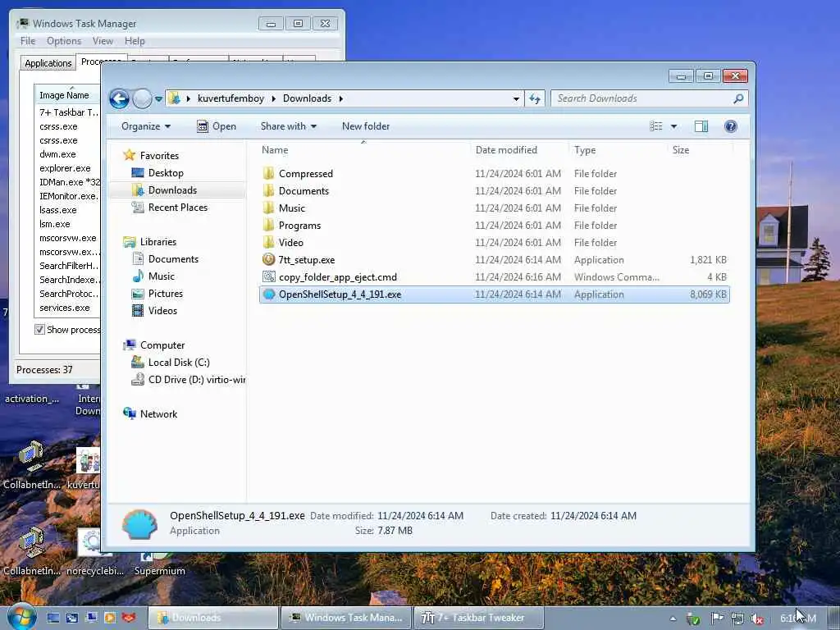Screen dimensions: 840x630
Task: Open File menu in Task Manager
Action: pyautogui.click(x=27, y=41)
